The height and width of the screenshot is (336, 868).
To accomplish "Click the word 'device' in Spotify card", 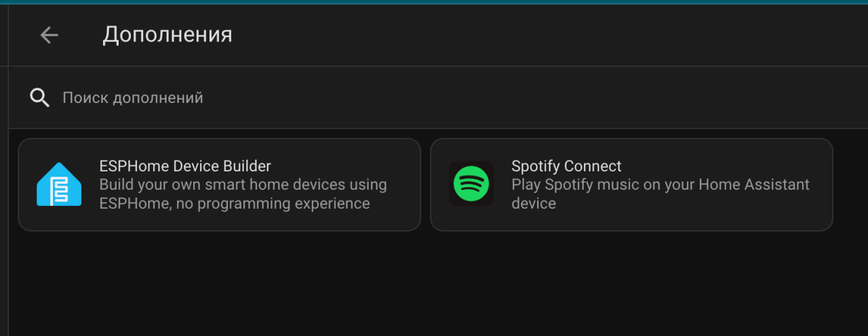I will tap(534, 203).
